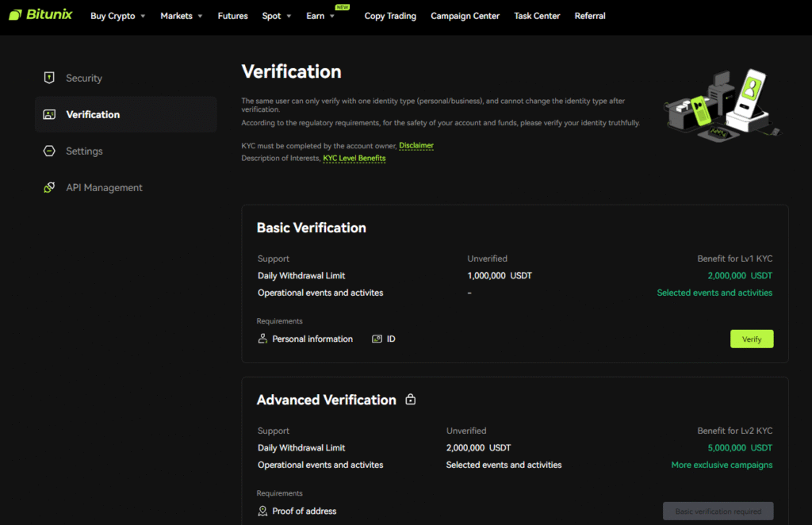The width and height of the screenshot is (812, 525).
Task: Select Verification in the sidebar
Action: 126,114
